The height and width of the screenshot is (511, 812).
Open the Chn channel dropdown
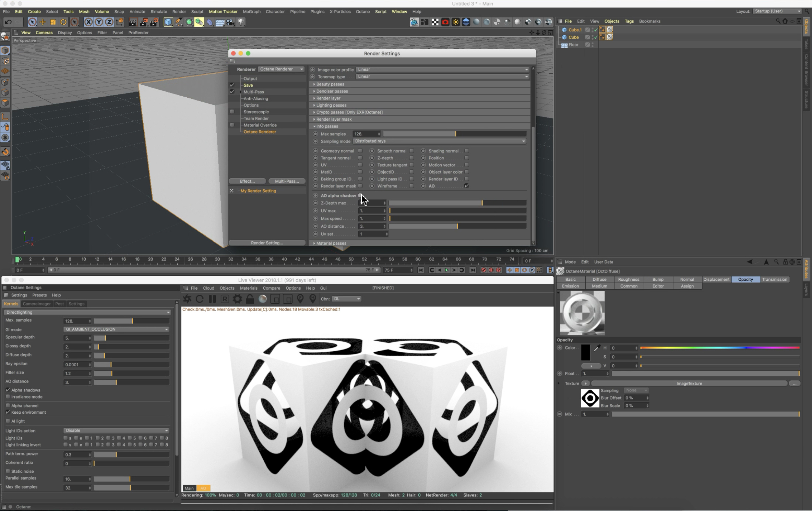point(346,299)
